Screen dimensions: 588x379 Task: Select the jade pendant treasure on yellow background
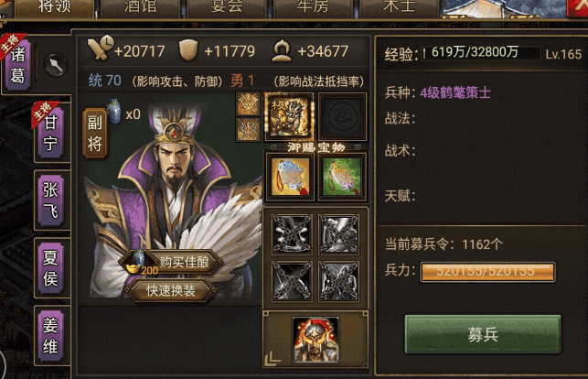point(289,177)
